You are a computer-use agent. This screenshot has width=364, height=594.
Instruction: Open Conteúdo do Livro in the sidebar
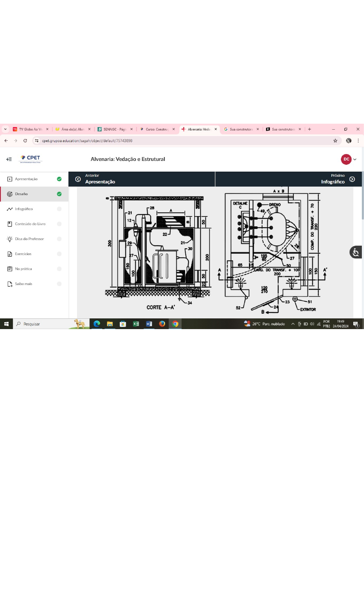30,224
